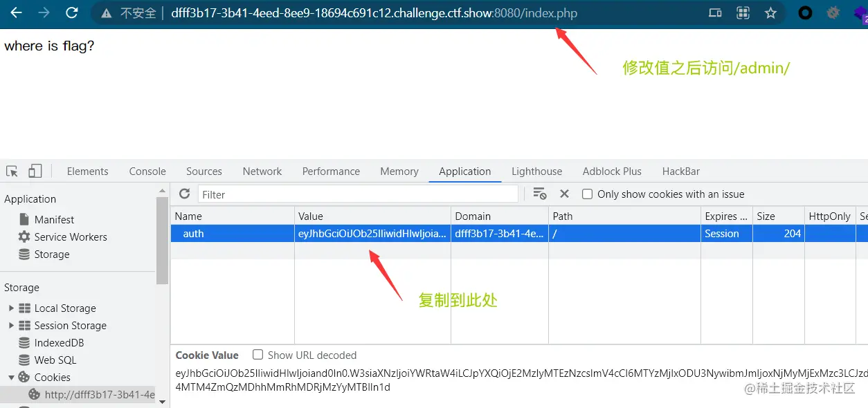Click the Manifest page icon
Image resolution: width=868 pixels, height=408 pixels.
point(24,219)
